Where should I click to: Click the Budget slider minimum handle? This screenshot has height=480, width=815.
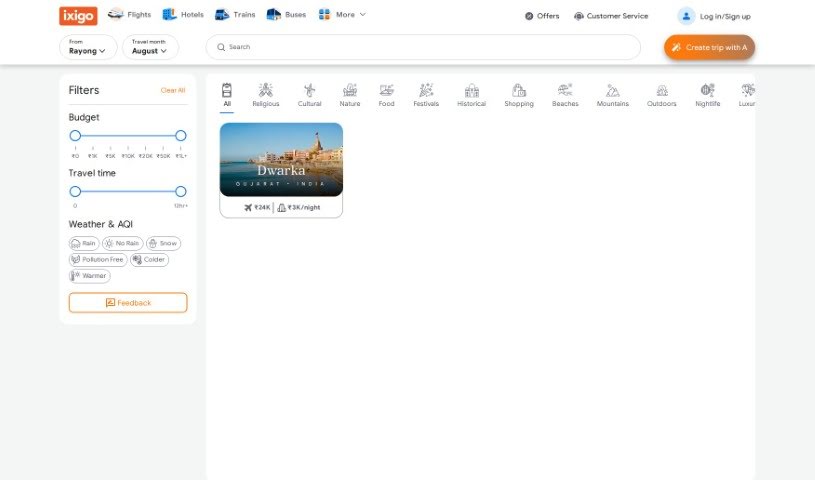click(75, 136)
